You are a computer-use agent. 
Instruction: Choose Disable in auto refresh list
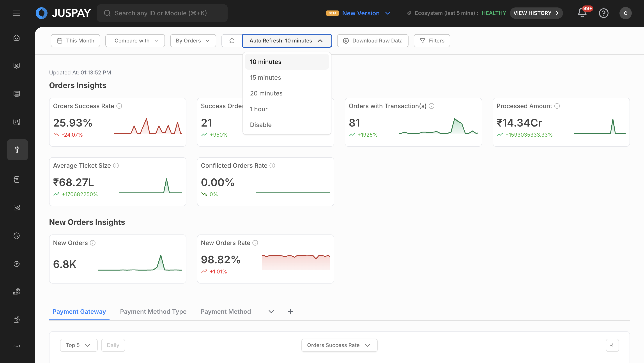(x=261, y=125)
